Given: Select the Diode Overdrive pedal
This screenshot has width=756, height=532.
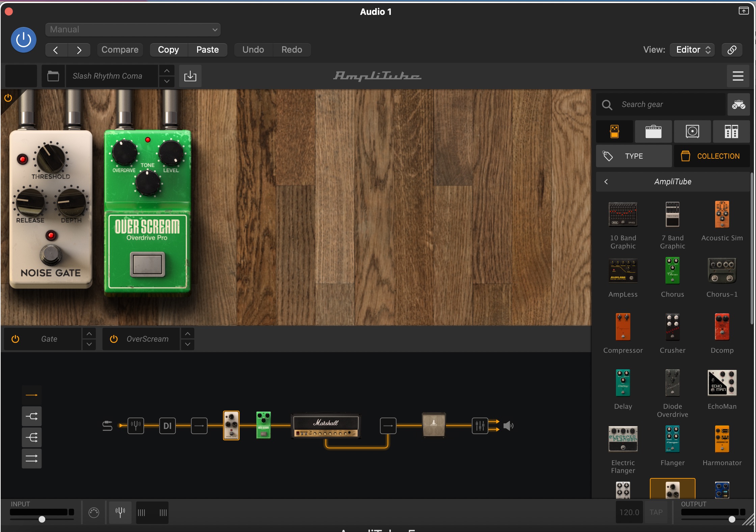Looking at the screenshot, I should point(672,394).
